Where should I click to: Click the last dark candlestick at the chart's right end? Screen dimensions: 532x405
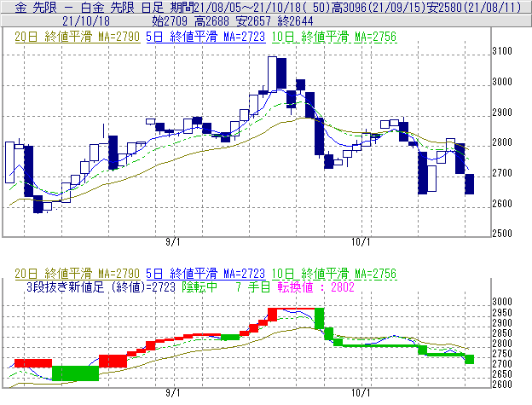pos(470,184)
